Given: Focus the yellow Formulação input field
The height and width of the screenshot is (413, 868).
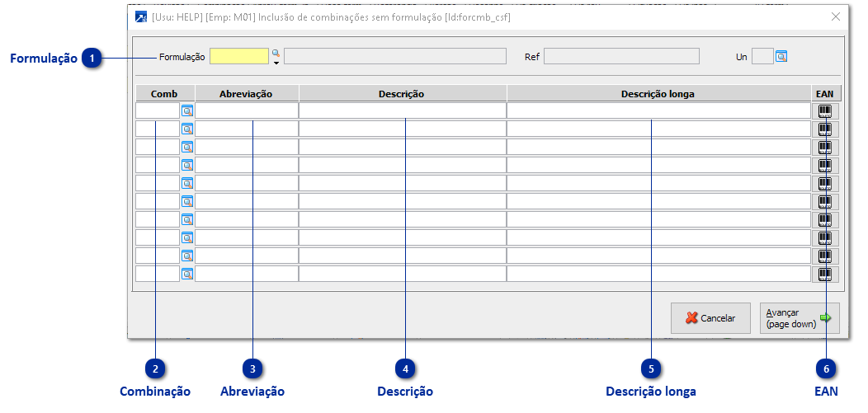Looking at the screenshot, I should coord(239,56).
